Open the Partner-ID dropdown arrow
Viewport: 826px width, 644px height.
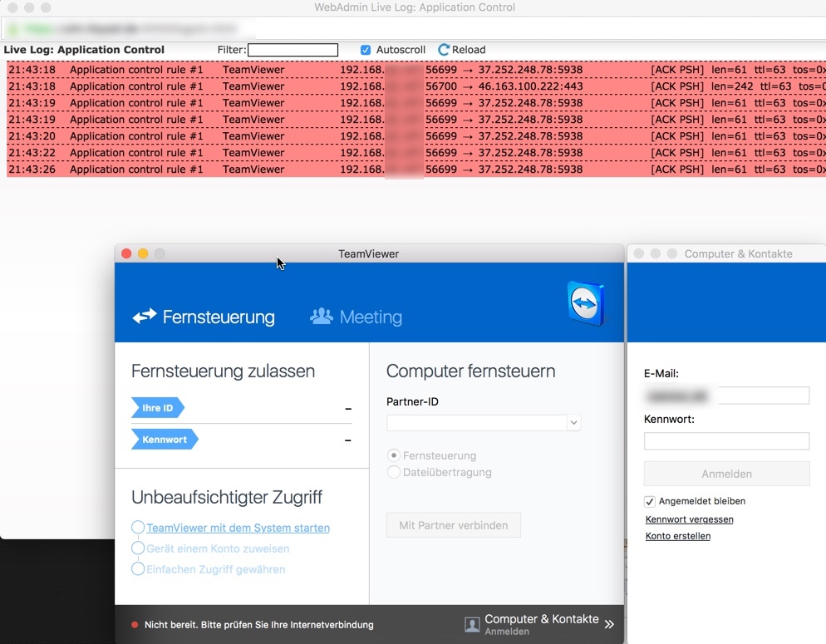573,422
